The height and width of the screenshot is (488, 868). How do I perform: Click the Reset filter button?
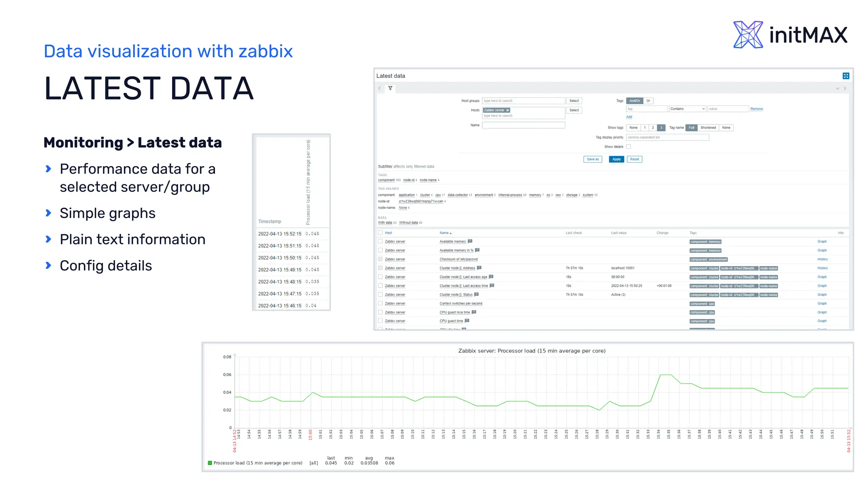coord(634,159)
